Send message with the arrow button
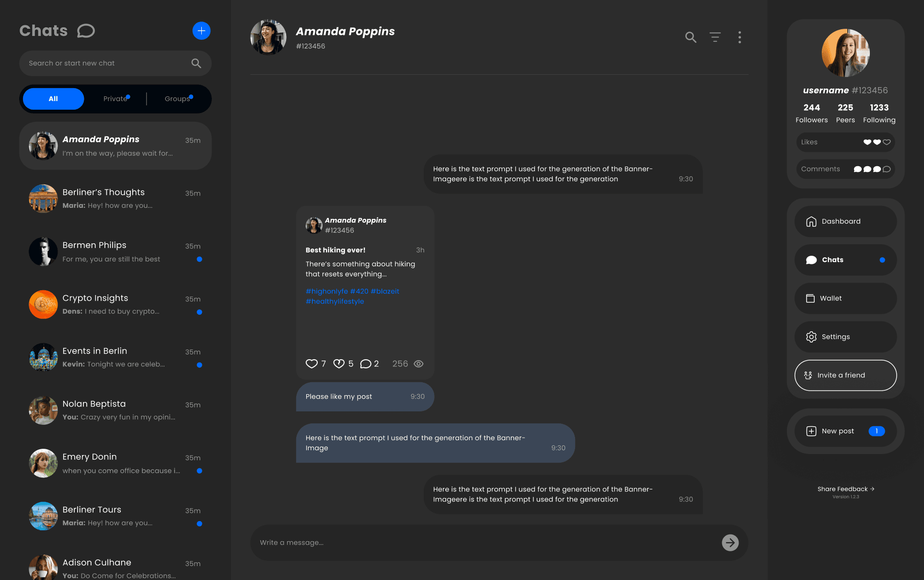The width and height of the screenshot is (924, 580). (x=730, y=543)
